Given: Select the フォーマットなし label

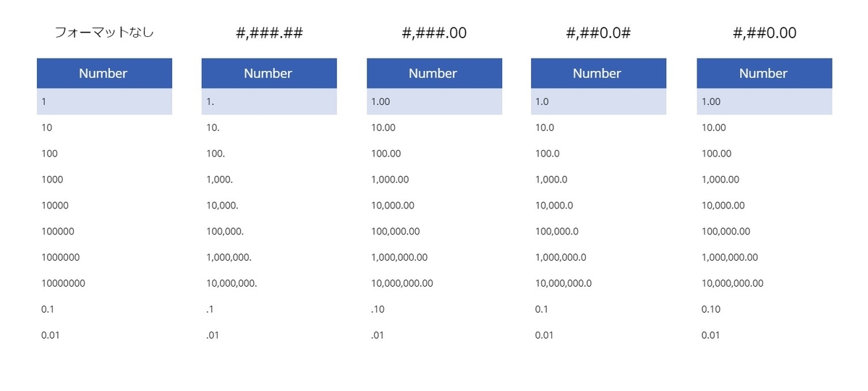Looking at the screenshot, I should [x=104, y=33].
